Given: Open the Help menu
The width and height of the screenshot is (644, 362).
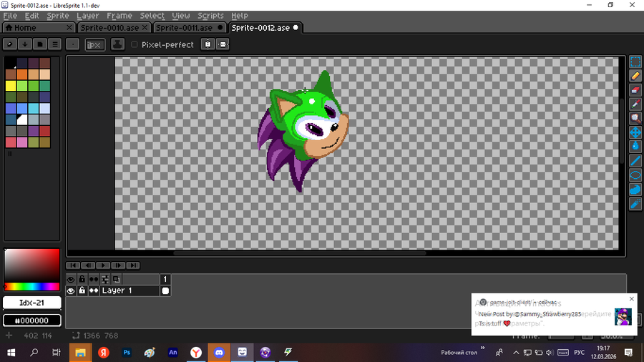Looking at the screenshot, I should click(240, 16).
